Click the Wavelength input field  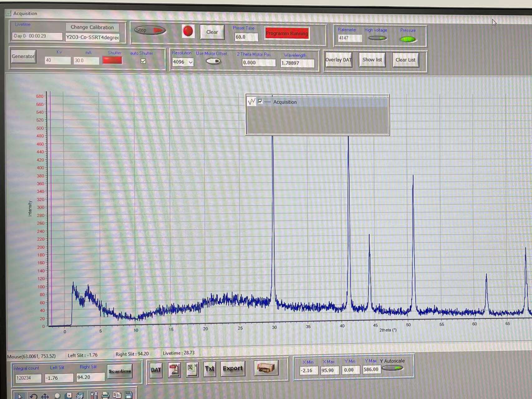(x=297, y=63)
